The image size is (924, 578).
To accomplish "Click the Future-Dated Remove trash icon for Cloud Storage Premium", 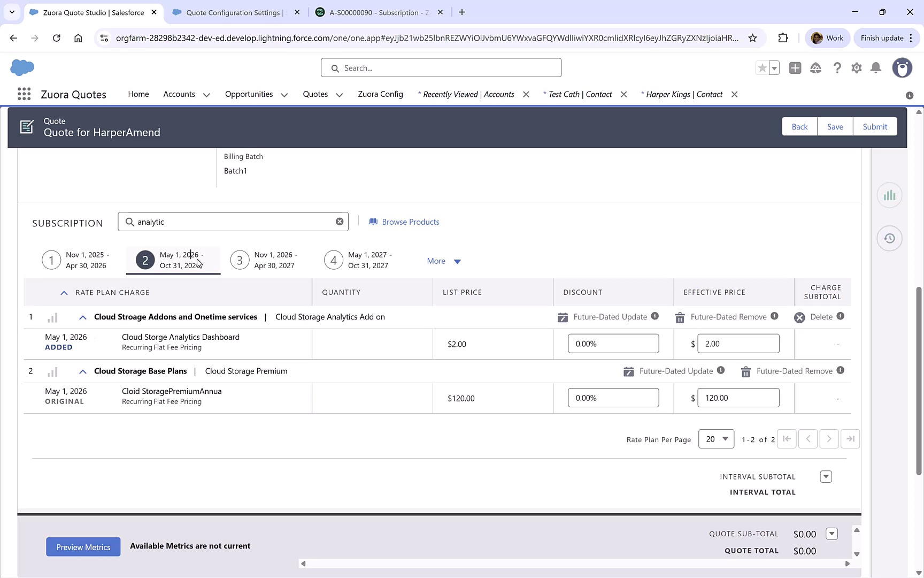I will coord(745,371).
